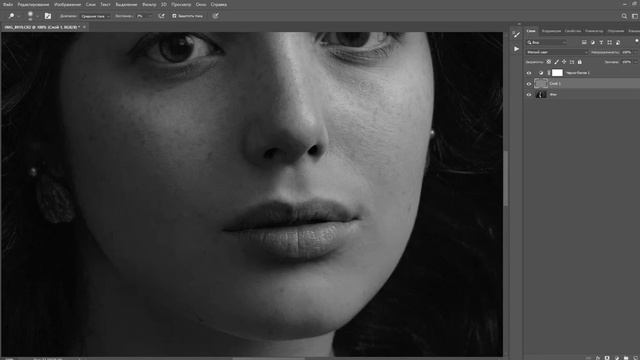Open the opacity slider dropdown arrow
The image size is (640, 360).
click(x=636, y=52)
